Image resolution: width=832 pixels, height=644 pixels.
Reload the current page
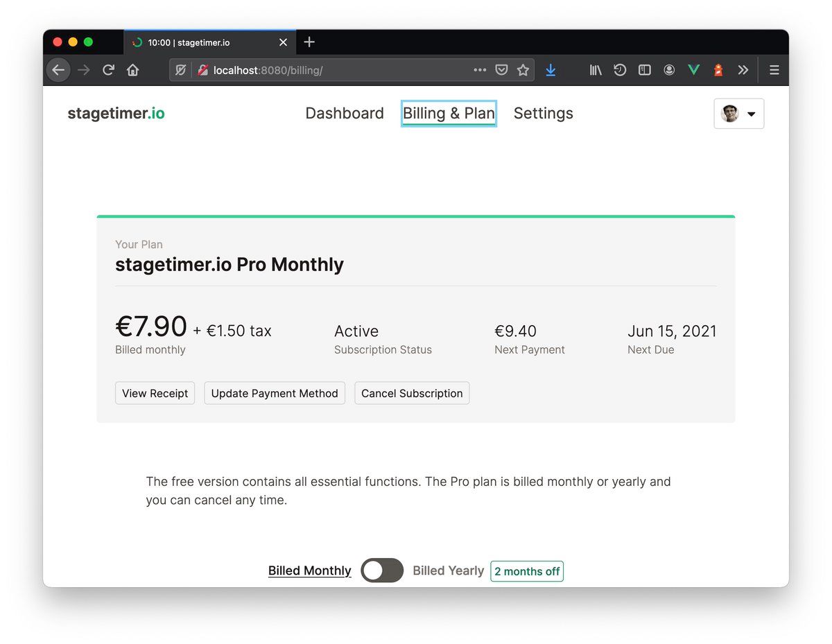(x=108, y=70)
